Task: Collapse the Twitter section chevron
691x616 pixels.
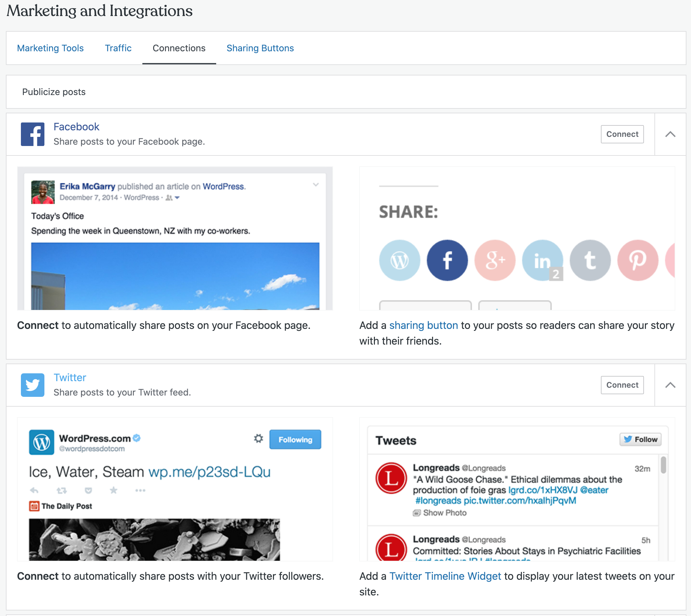Action: click(x=670, y=385)
